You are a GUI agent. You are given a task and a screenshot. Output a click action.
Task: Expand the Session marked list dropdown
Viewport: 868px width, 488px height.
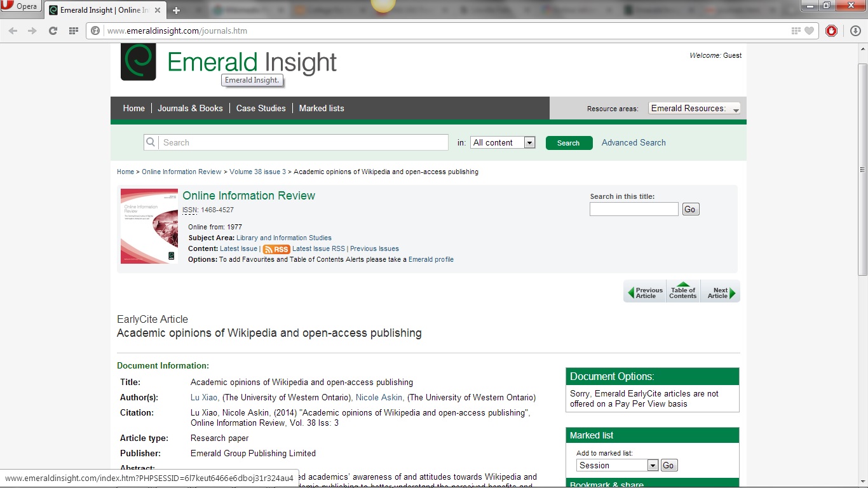coord(617,465)
